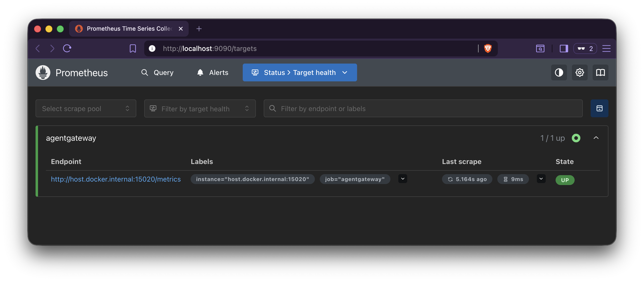This screenshot has width=644, height=282.
Task: Toggle the browser sidebar panel
Action: pyautogui.click(x=564, y=48)
